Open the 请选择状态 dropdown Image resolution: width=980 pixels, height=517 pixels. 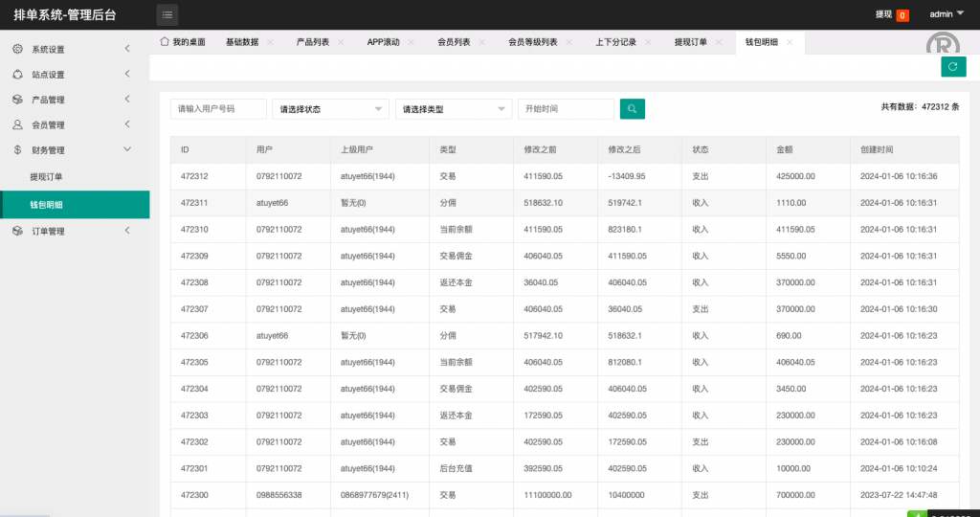pos(330,109)
